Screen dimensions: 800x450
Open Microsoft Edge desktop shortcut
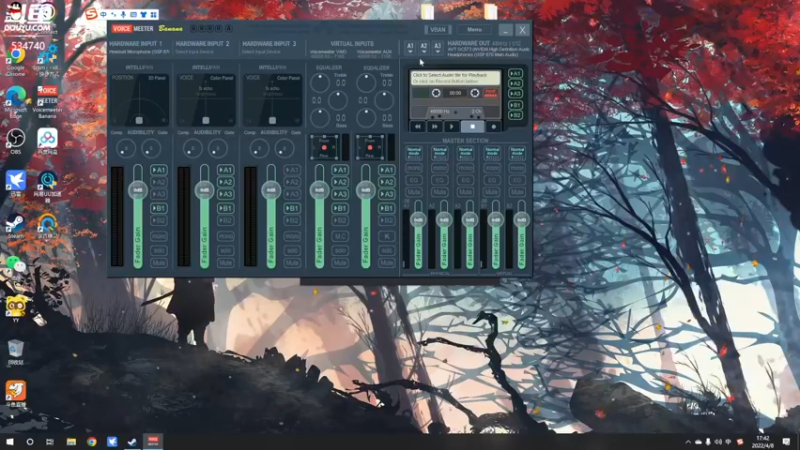(15, 102)
